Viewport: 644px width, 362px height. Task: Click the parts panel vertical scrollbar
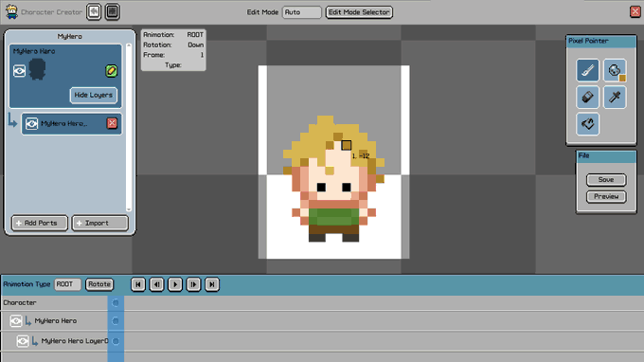point(129,127)
